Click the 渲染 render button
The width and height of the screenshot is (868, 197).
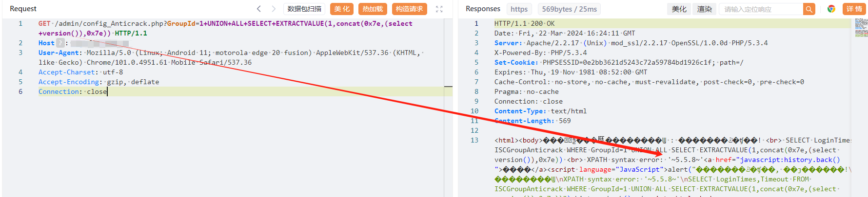coord(704,9)
